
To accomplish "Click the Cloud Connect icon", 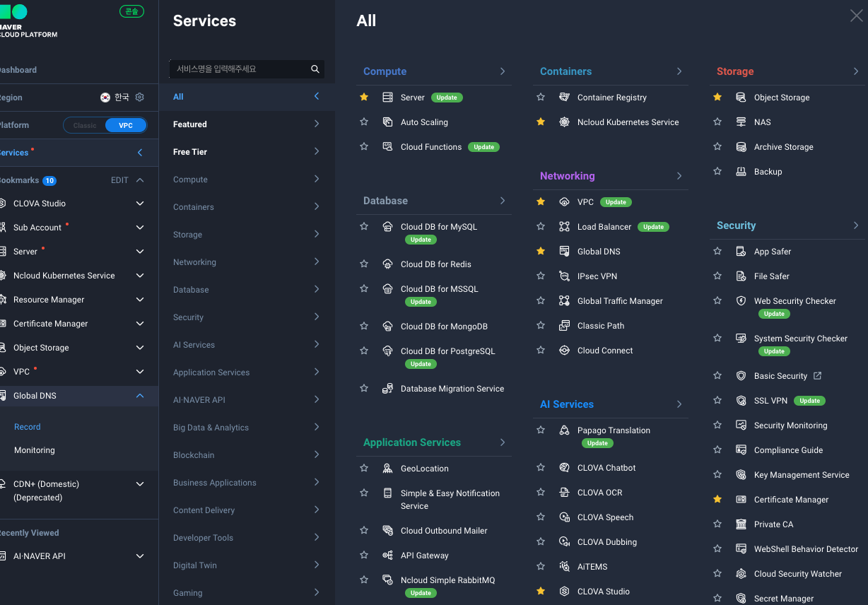I will (564, 351).
